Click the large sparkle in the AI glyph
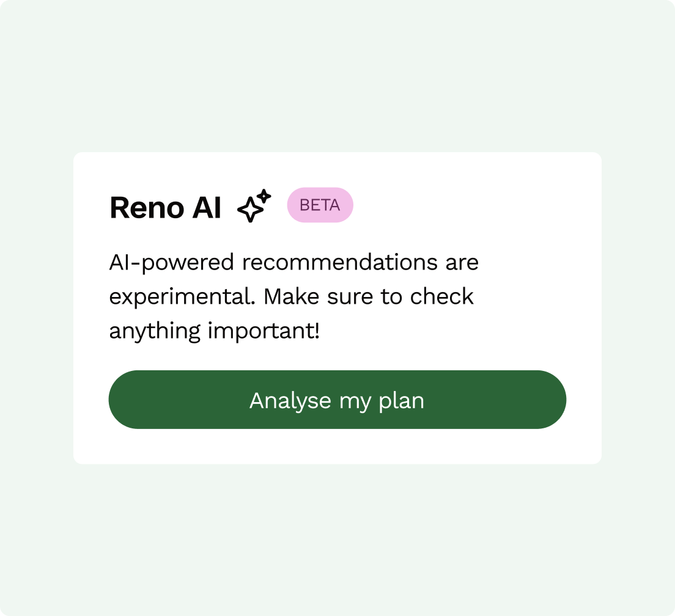The image size is (675, 616). click(x=250, y=210)
